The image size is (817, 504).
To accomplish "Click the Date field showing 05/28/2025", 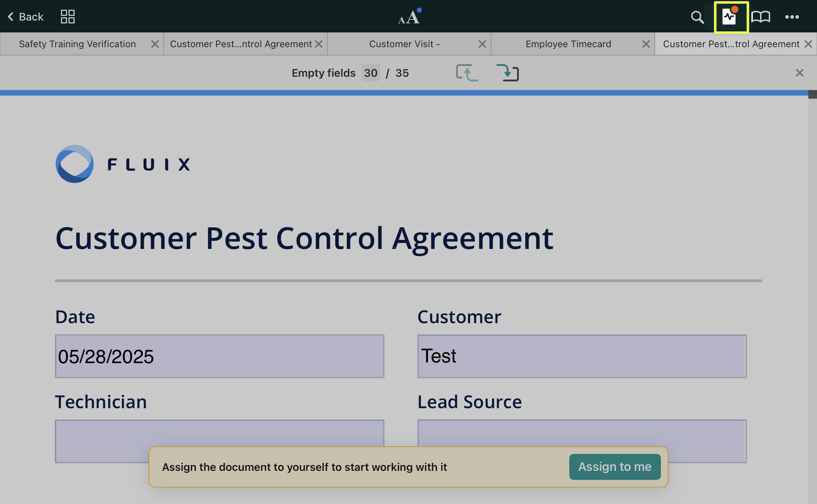I will tap(219, 356).
